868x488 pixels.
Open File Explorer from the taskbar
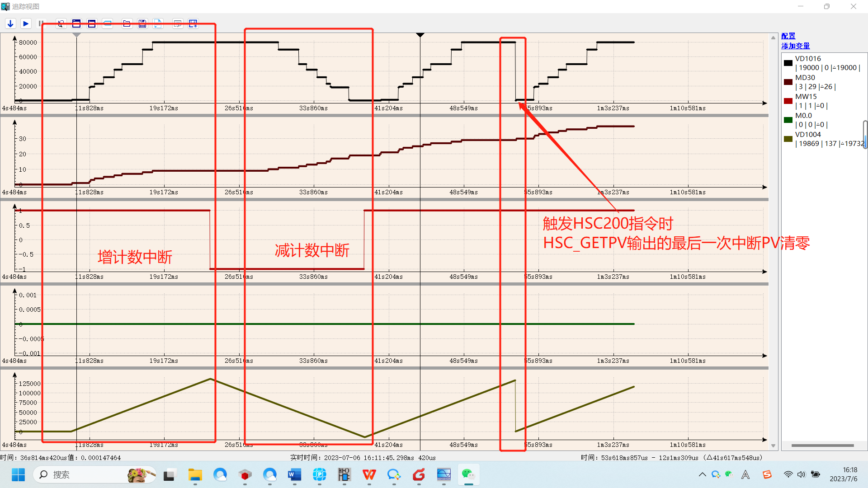tap(195, 475)
